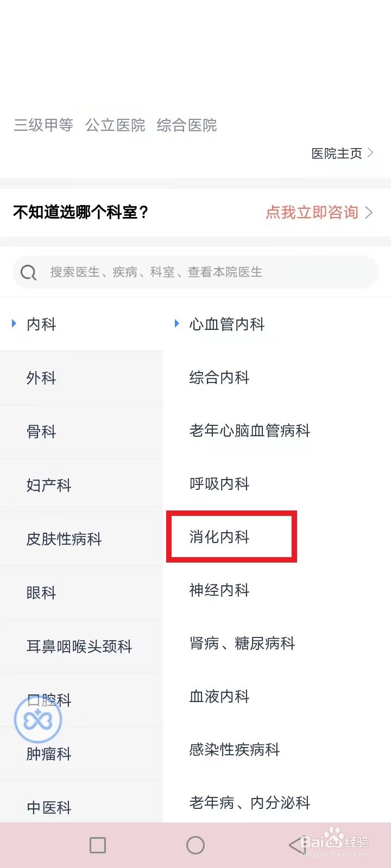This screenshot has width=391, height=868.
Task: Choose 呼吸内科 sub-department
Action: click(219, 484)
